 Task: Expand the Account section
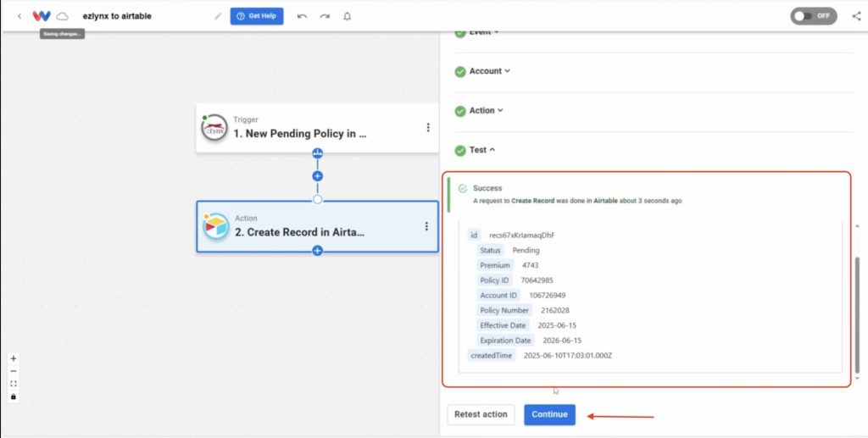(489, 71)
